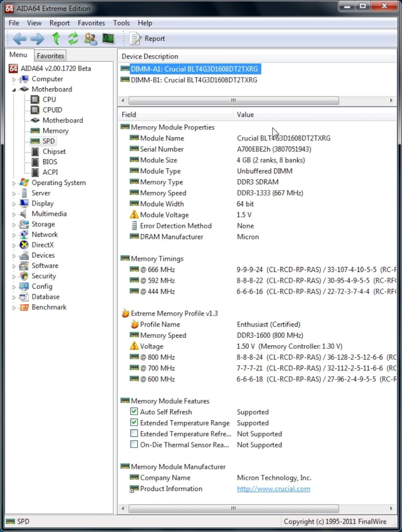This screenshot has height=532, width=402.
Task: Select the Chipset icon in tree
Action: click(35, 151)
